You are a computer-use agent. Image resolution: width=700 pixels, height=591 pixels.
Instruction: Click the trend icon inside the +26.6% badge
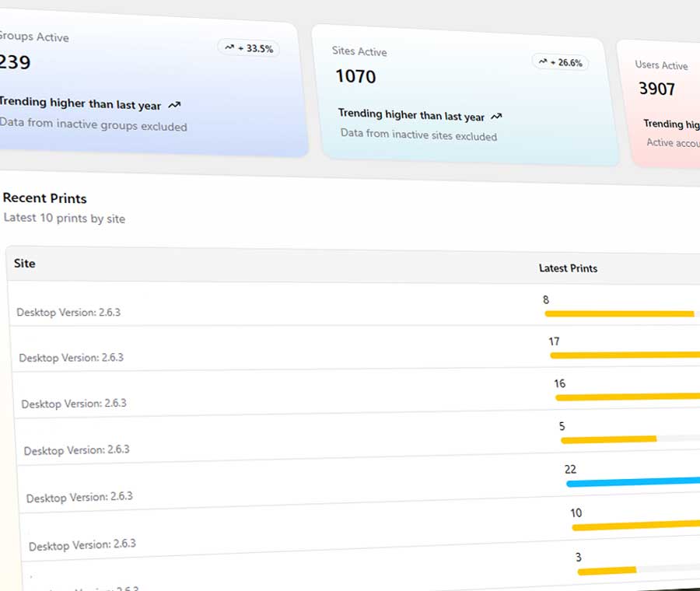(542, 61)
